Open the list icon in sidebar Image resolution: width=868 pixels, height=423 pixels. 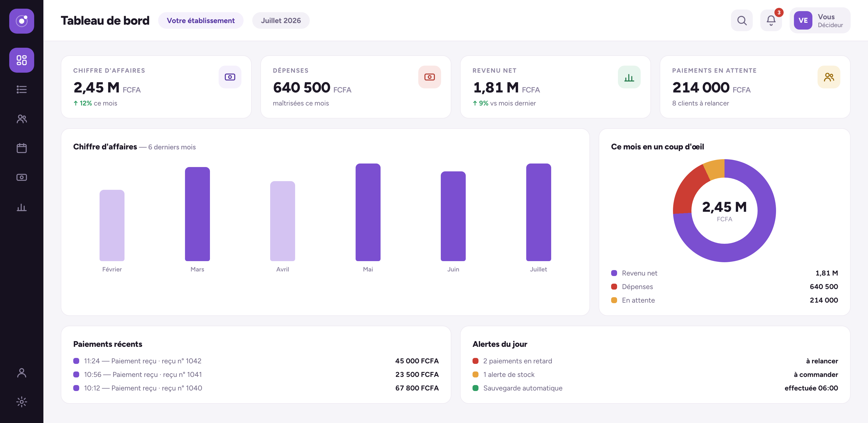tap(22, 89)
